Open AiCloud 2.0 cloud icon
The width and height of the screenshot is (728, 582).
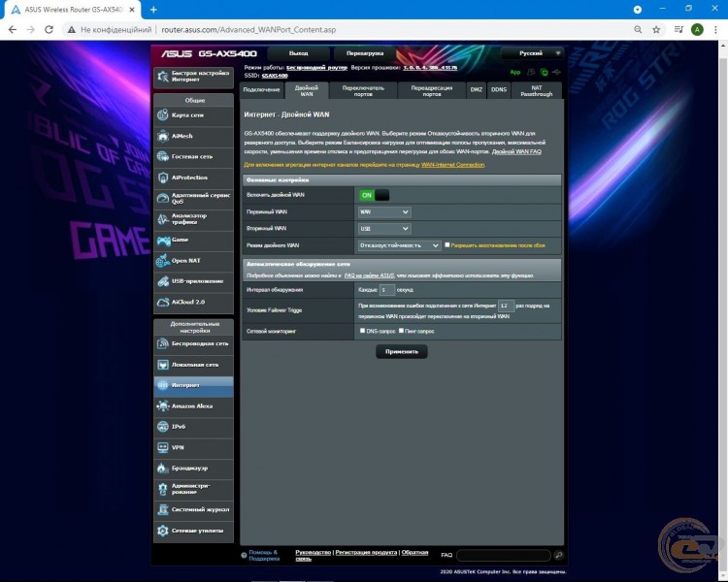point(162,302)
